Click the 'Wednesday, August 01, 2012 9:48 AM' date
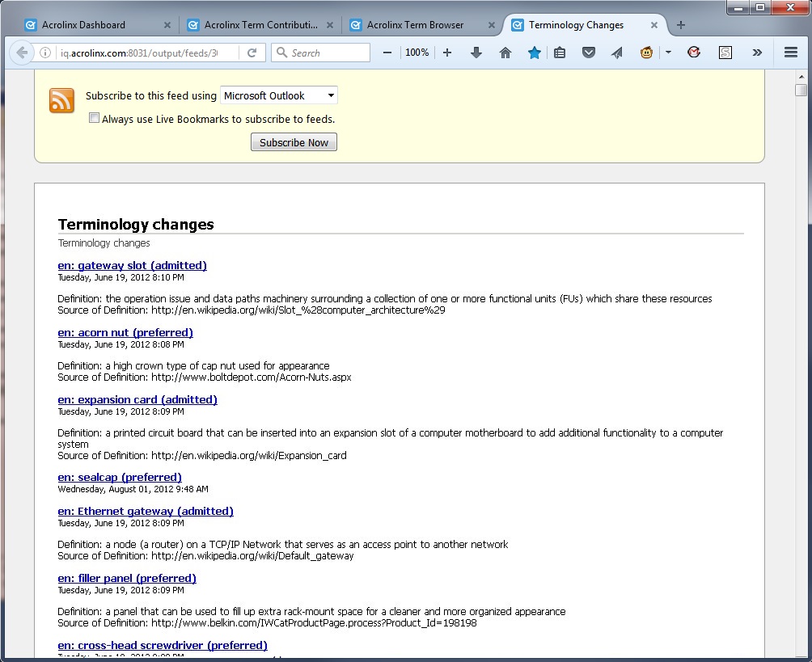This screenshot has width=812, height=662. point(133,489)
